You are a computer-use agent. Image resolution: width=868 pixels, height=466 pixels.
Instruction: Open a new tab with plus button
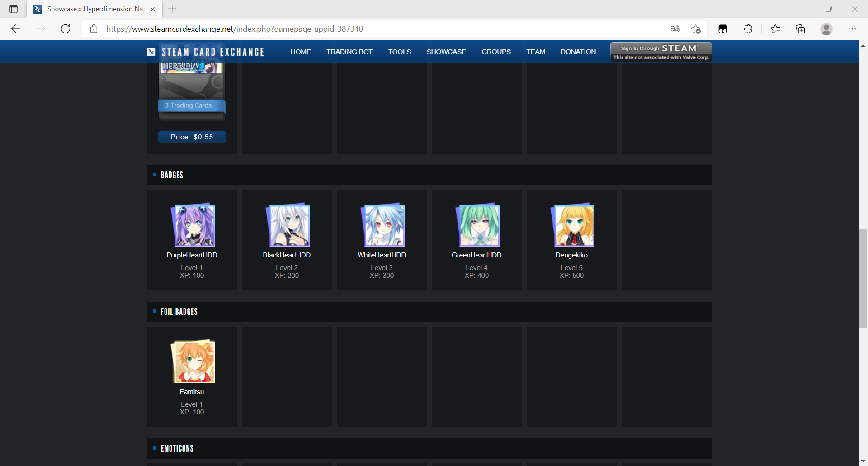[x=172, y=9]
